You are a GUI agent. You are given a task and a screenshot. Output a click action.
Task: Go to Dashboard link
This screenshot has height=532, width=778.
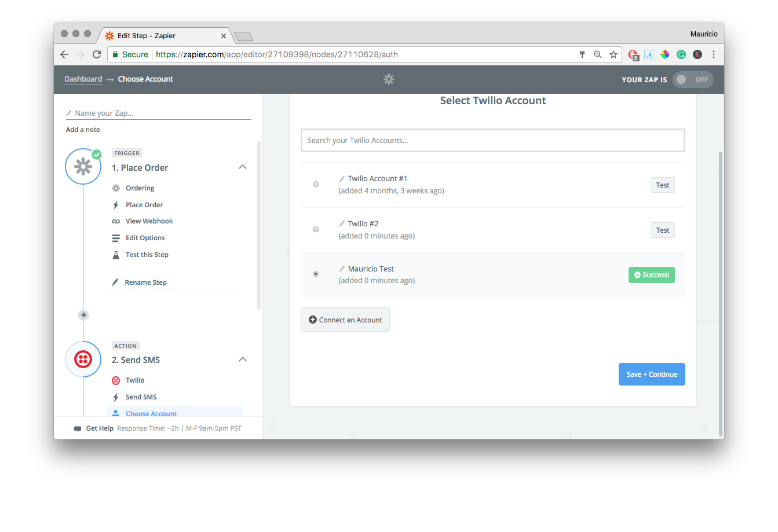[83, 79]
